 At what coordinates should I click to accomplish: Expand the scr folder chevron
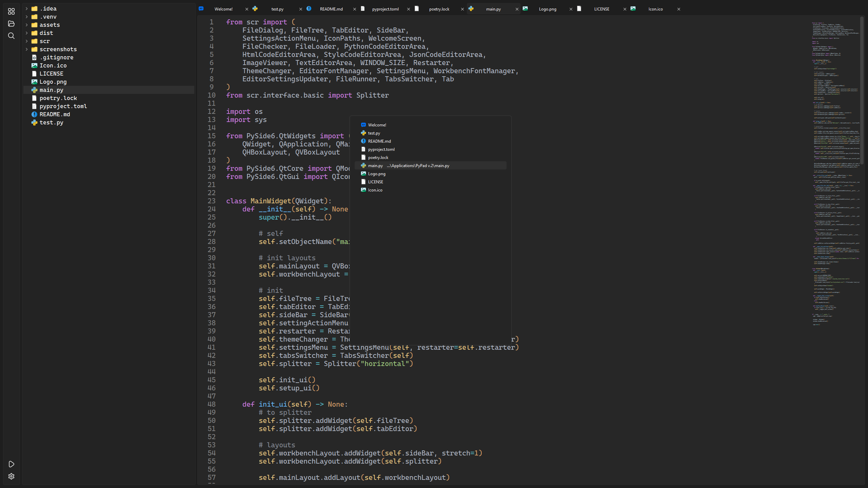coord(27,41)
